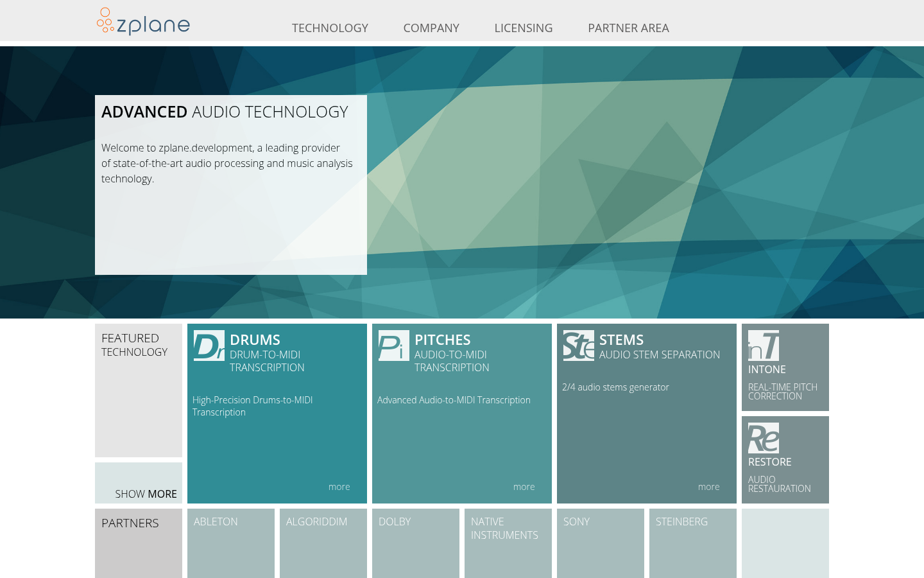Click the 'Advanced Audio Technology' headline
The height and width of the screenshot is (578, 924).
click(225, 112)
